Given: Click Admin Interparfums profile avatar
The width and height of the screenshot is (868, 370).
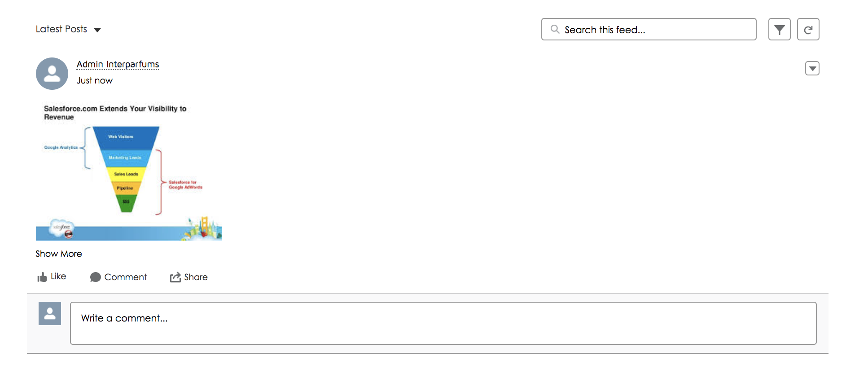Looking at the screenshot, I should click(x=52, y=74).
